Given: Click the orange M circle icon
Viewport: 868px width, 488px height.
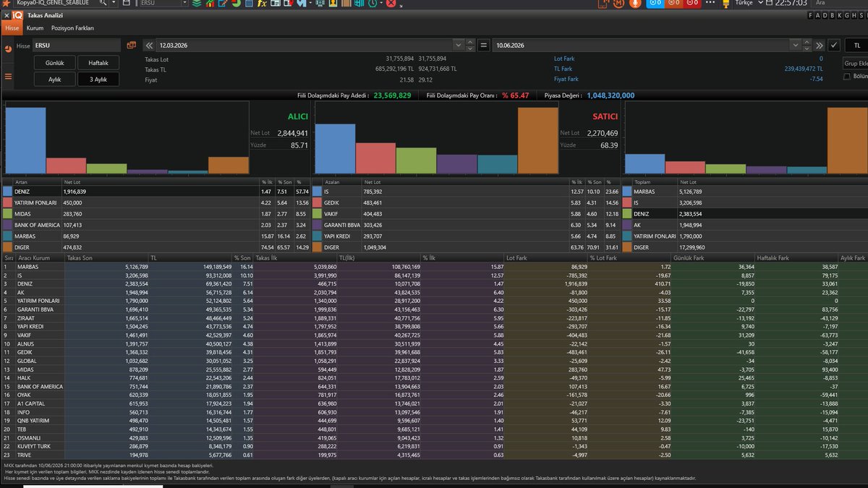Looking at the screenshot, I should click(x=618, y=3).
